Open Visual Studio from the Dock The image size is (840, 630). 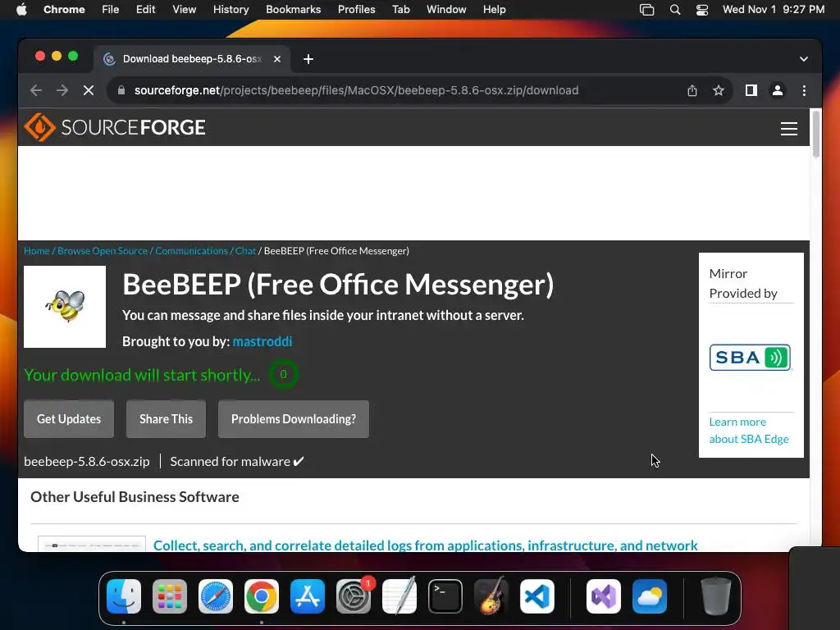[603, 596]
